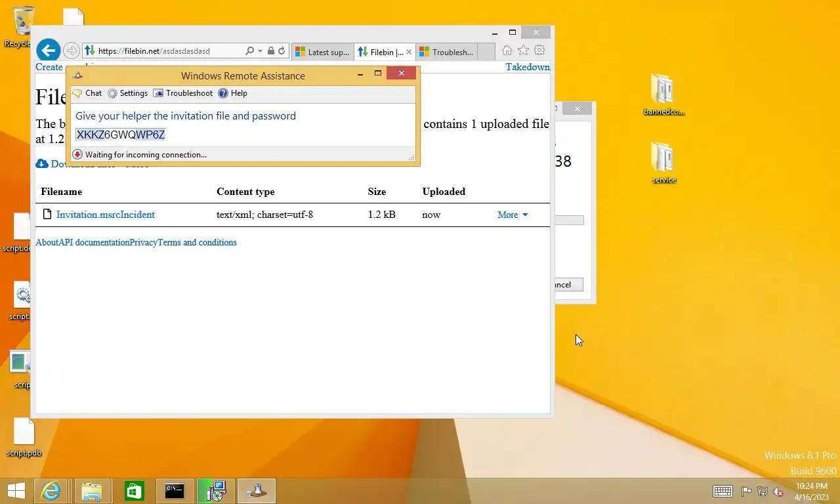Open the touch keyboard tray icon

tap(723, 491)
